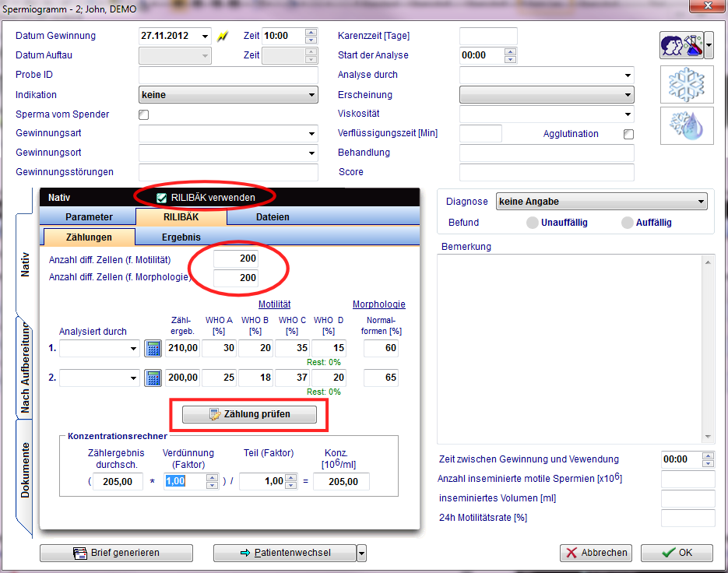Click the Start der Analyse time spinner

[510, 56]
